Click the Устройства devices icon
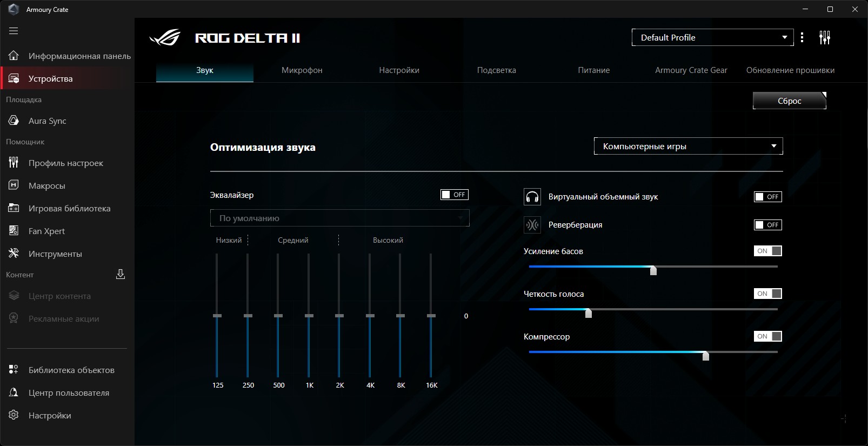 [14, 78]
